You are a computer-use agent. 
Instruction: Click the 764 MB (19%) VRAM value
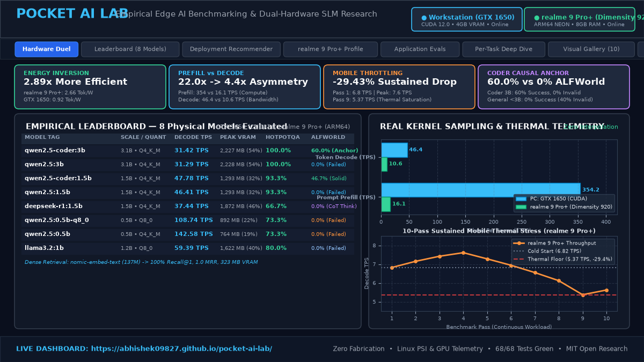239,234
